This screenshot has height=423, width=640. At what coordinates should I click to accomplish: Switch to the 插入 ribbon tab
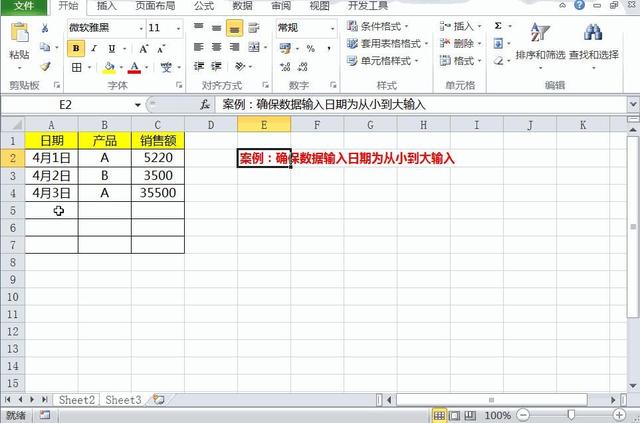[x=107, y=6]
